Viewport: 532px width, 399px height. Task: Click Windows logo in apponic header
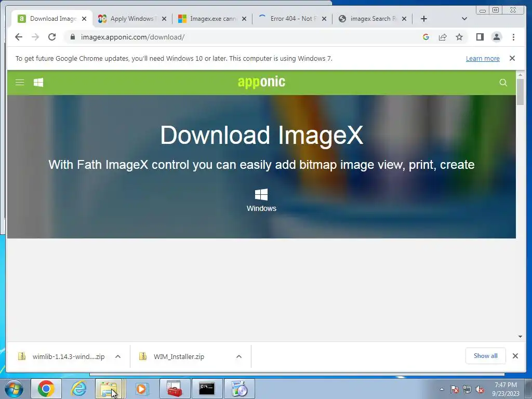pos(38,83)
